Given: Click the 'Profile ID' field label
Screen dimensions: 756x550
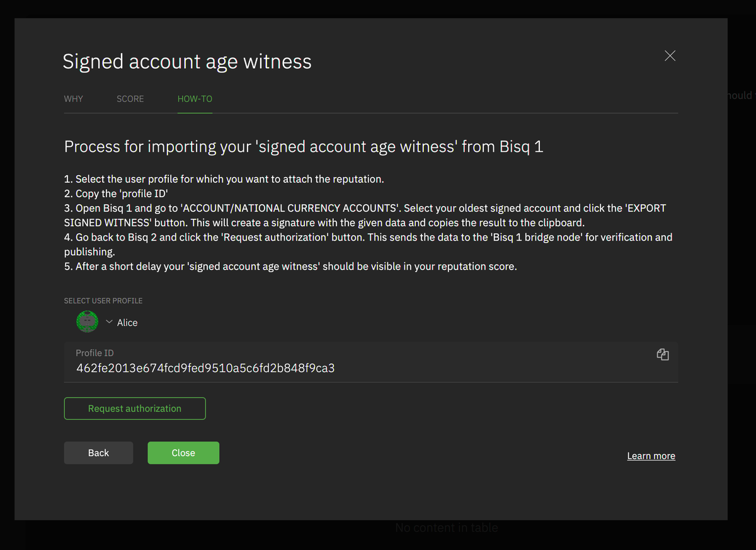Looking at the screenshot, I should point(94,353).
